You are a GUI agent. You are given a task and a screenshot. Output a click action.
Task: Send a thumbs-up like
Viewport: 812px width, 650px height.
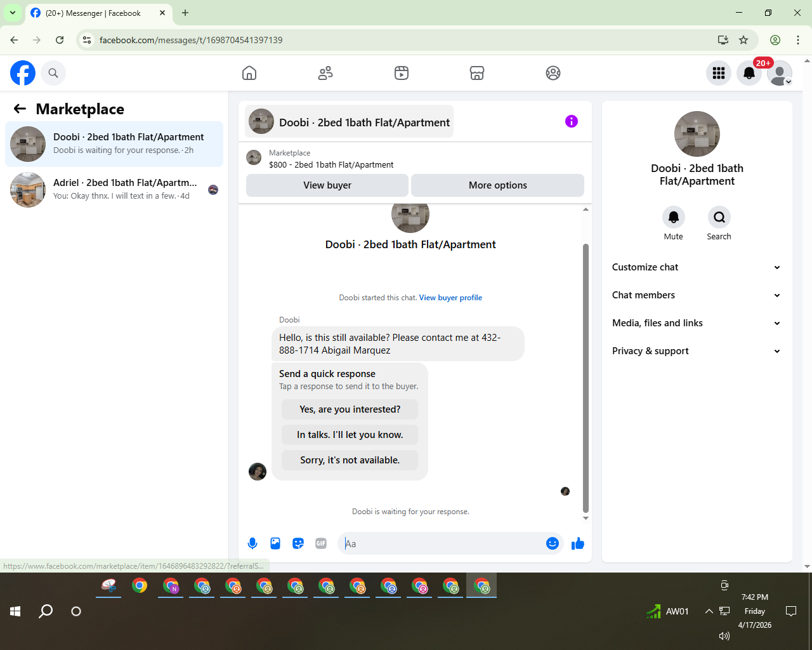point(578,543)
